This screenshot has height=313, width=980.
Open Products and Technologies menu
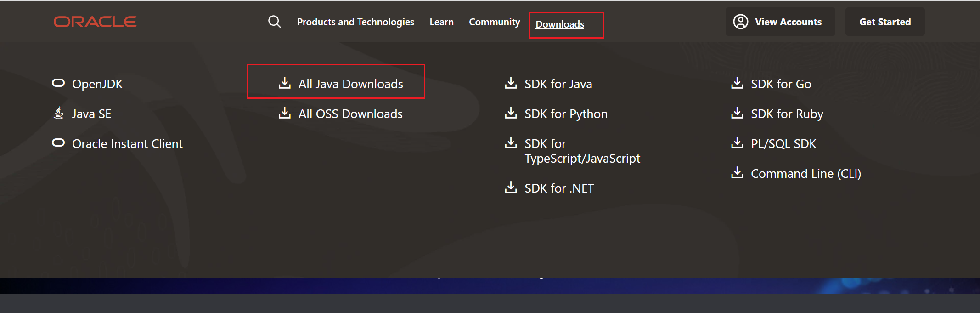tap(355, 22)
